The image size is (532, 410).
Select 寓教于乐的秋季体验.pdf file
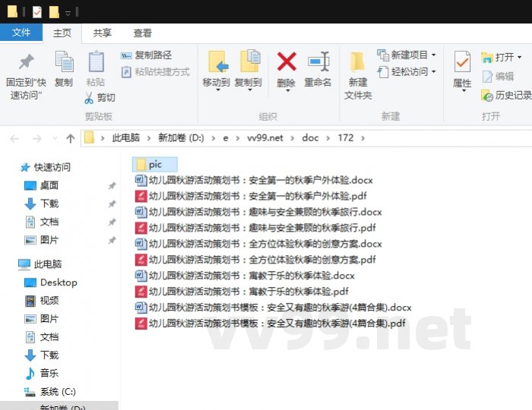tap(241, 292)
